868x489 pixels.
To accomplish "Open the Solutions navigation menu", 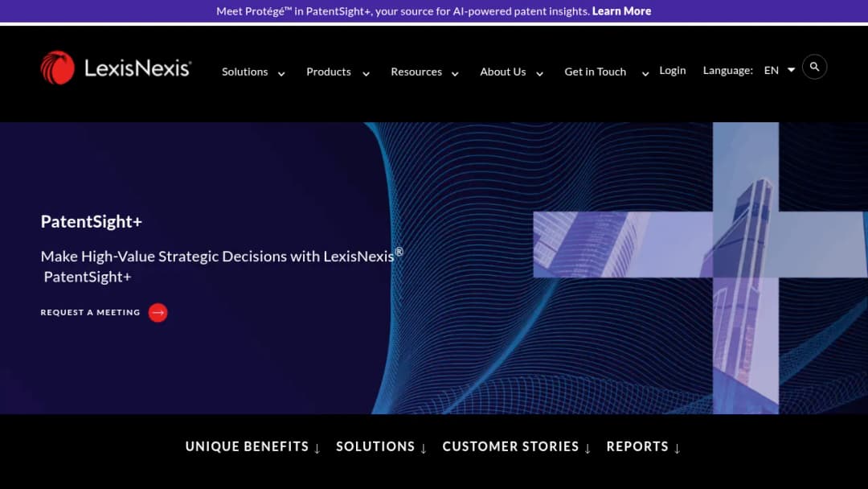I will pos(244,72).
